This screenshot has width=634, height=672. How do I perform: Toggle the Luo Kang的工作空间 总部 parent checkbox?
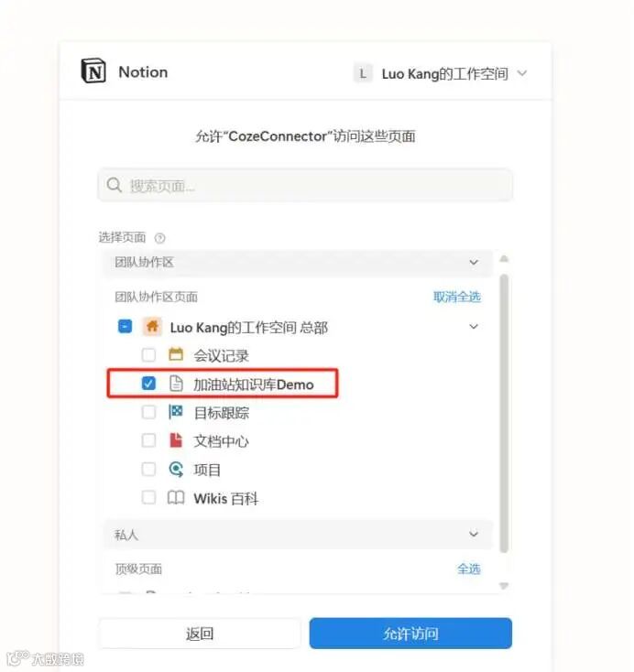point(125,326)
